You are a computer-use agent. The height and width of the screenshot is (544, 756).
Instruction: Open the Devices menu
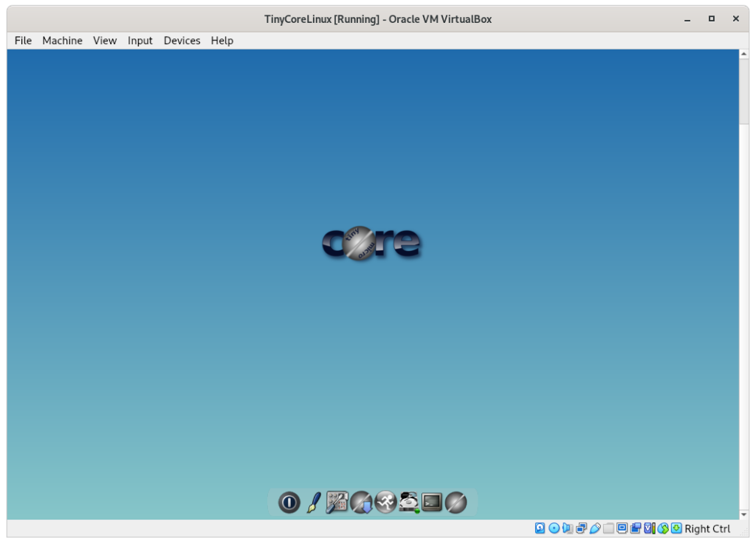tap(182, 41)
